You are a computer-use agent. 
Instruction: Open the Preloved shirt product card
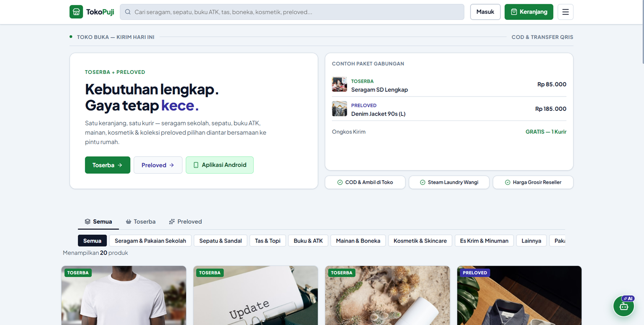[519, 295]
